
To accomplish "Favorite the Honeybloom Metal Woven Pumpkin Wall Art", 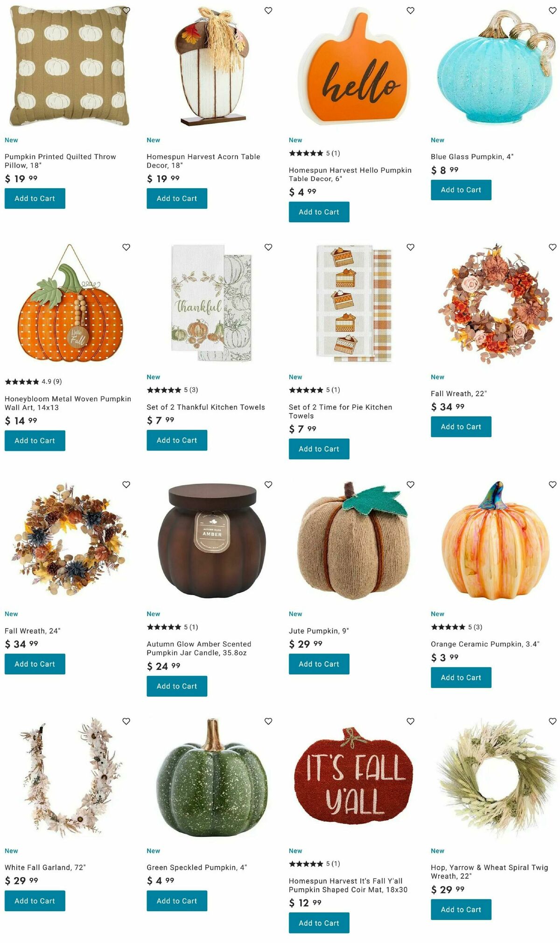I will point(126,247).
